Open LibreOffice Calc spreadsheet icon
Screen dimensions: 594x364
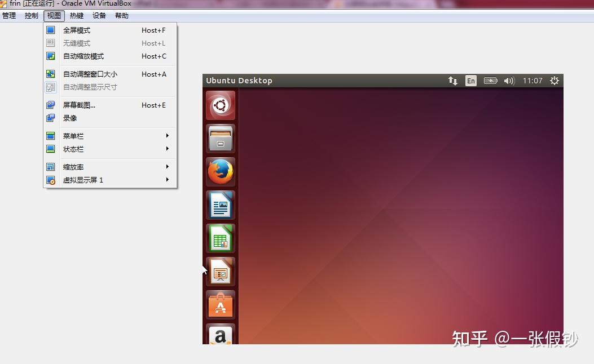pyautogui.click(x=220, y=238)
